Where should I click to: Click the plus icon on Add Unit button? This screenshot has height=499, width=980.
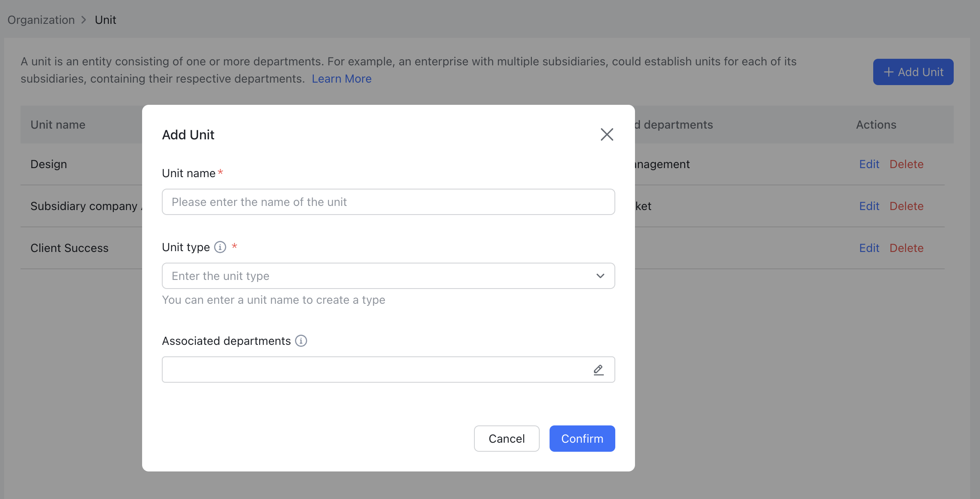pyautogui.click(x=888, y=72)
